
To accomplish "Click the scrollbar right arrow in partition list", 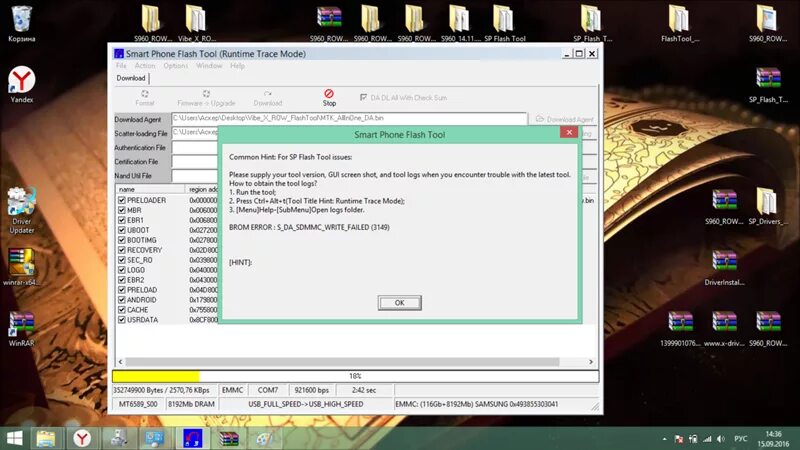I will tap(591, 362).
